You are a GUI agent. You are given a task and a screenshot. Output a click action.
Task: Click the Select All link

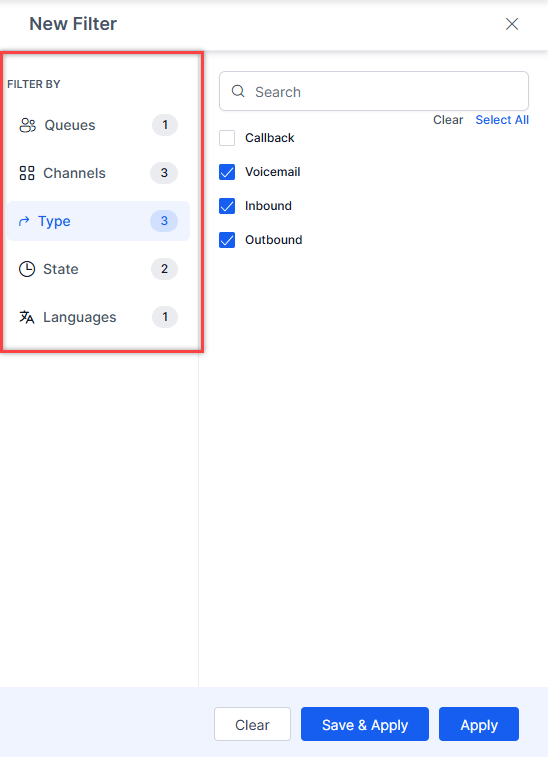[x=502, y=120]
